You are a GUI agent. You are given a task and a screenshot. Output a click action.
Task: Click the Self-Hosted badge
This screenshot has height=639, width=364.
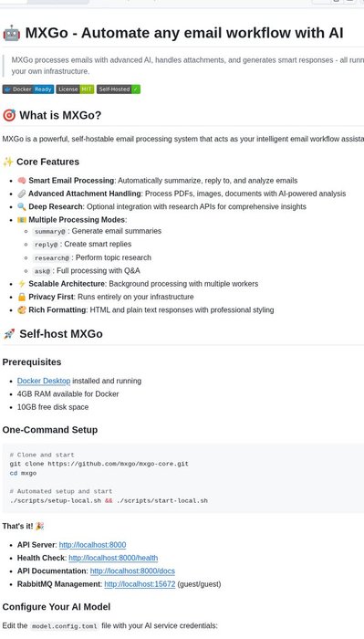click(119, 89)
